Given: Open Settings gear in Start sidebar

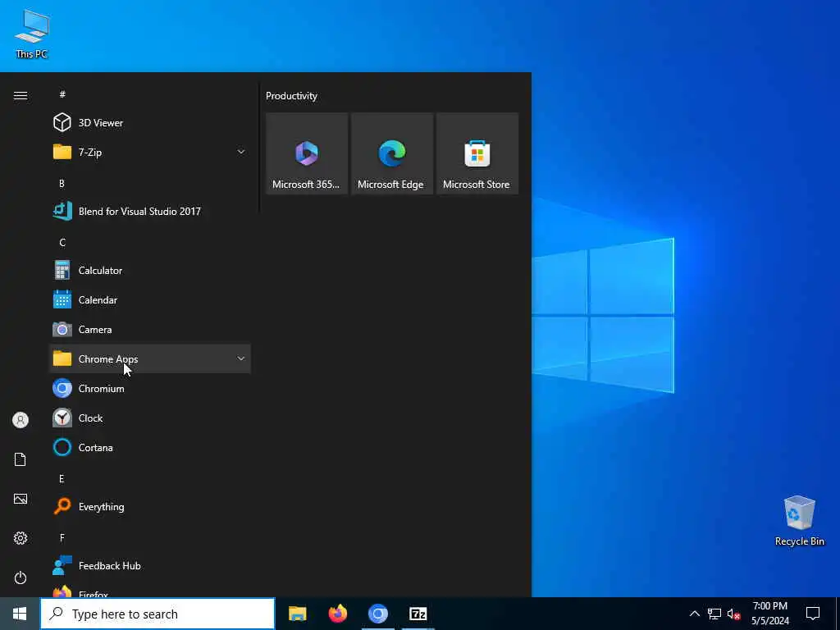Looking at the screenshot, I should 21,538.
